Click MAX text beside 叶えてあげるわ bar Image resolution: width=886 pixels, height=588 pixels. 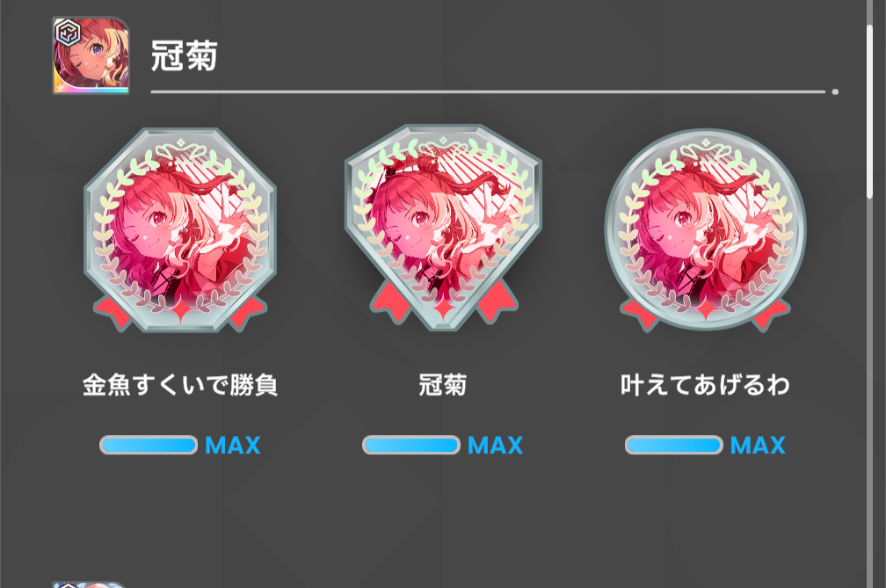tap(759, 446)
